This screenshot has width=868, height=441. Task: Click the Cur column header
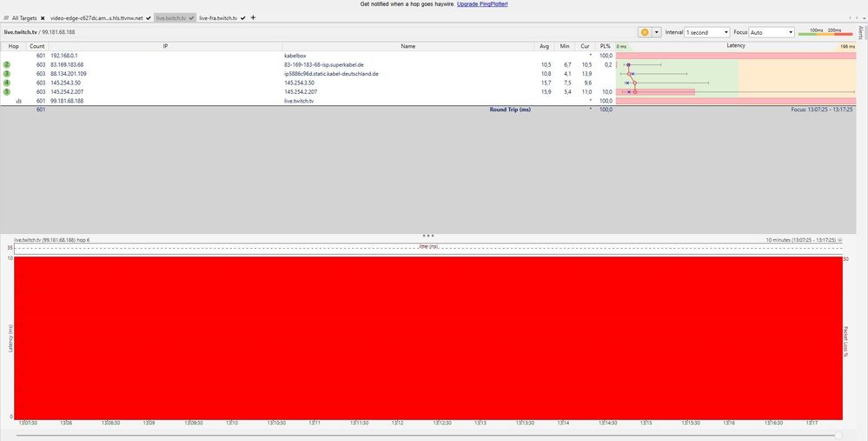tap(585, 47)
